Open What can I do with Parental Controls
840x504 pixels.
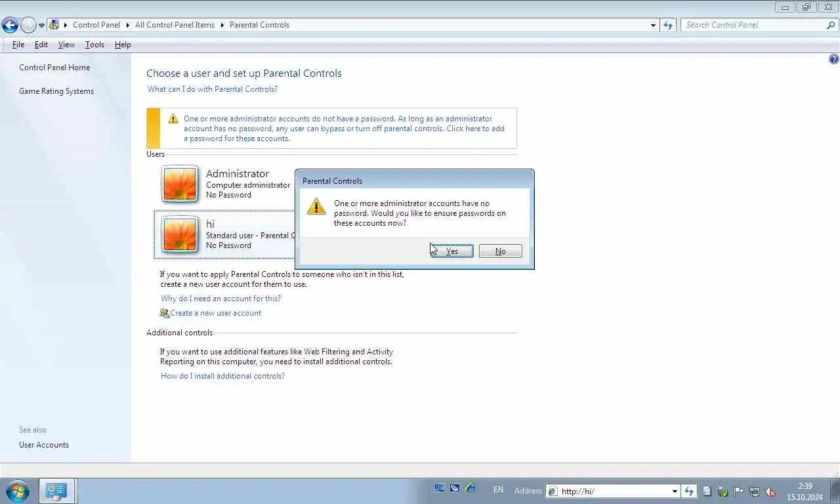(x=213, y=89)
